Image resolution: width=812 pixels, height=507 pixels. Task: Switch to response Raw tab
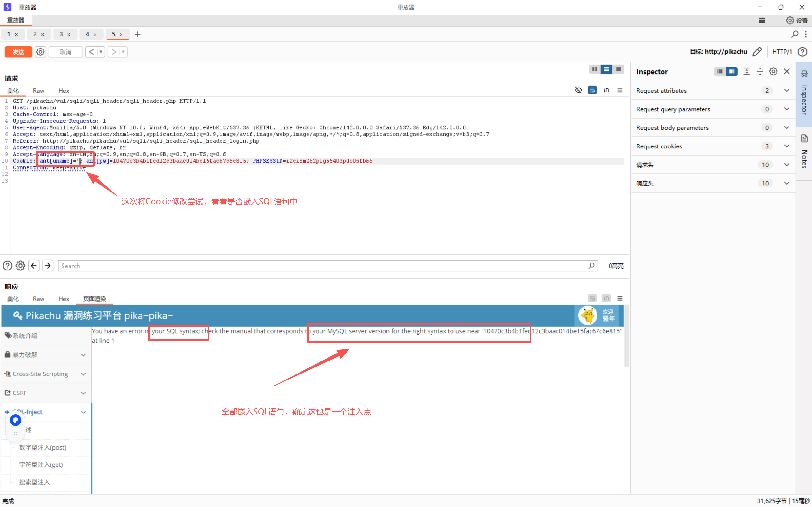click(x=38, y=299)
